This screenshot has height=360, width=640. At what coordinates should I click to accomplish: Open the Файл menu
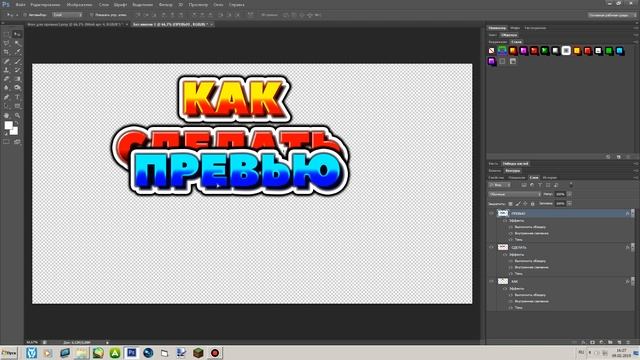(20, 4)
